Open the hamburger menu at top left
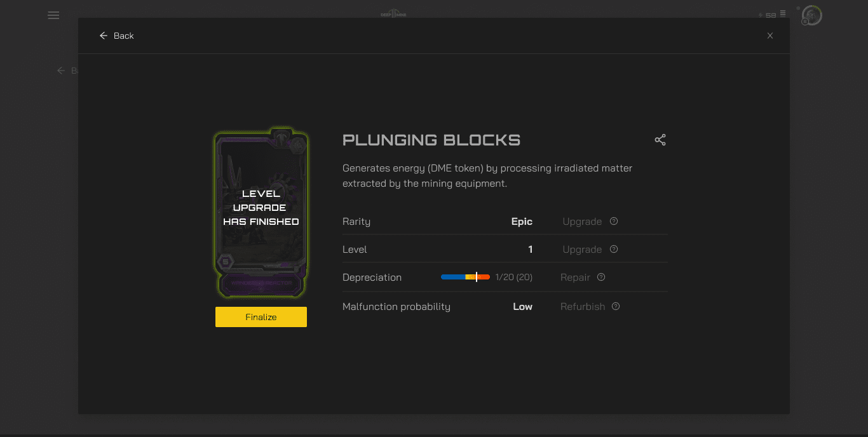This screenshot has width=868, height=437. click(x=53, y=15)
